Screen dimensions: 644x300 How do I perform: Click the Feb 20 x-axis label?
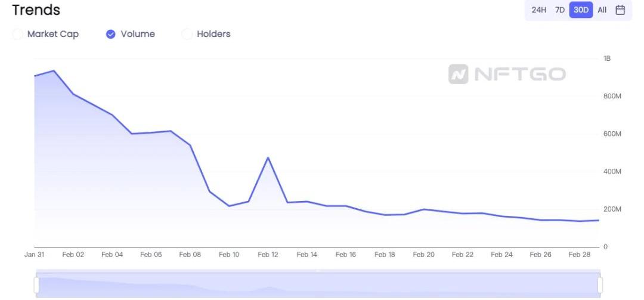[x=423, y=255]
